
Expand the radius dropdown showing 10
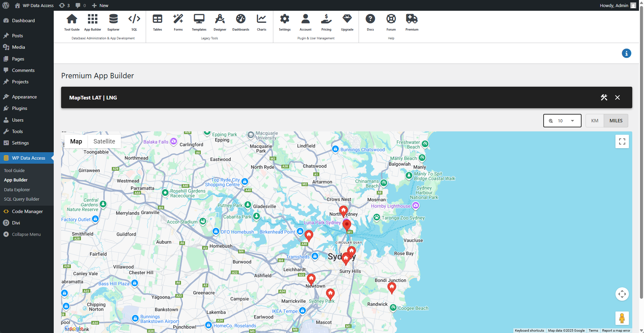(573, 120)
